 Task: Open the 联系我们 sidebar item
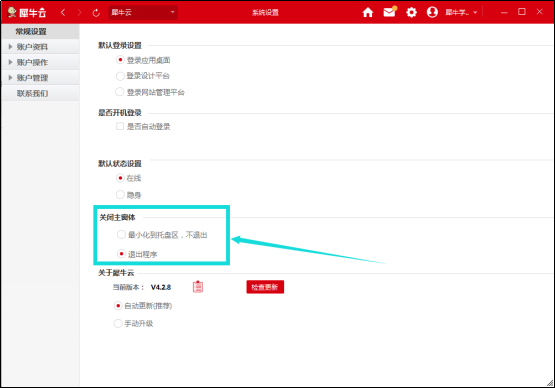point(40,93)
